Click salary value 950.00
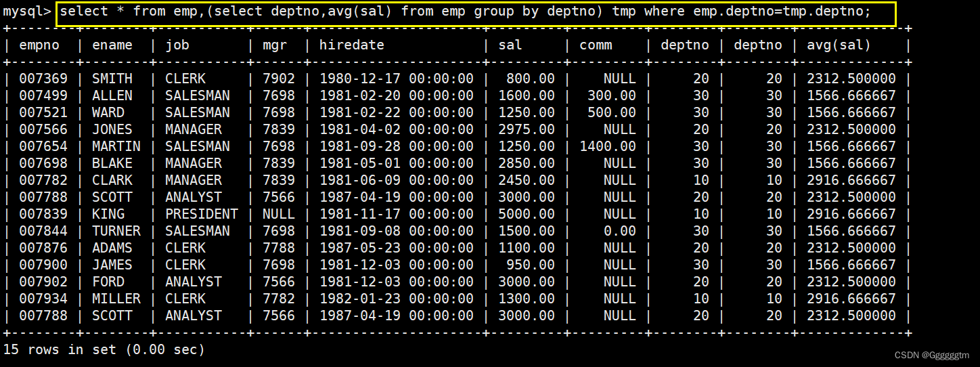The height and width of the screenshot is (367, 980). (x=531, y=265)
